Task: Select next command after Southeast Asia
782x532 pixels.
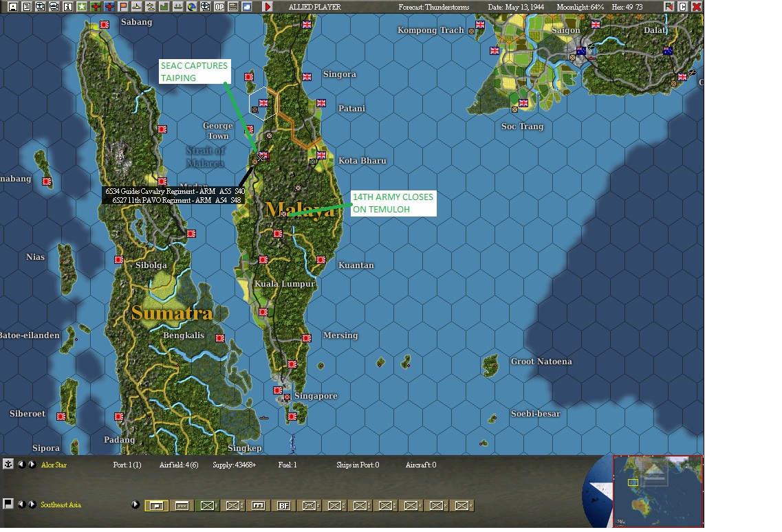Action: [x=32, y=504]
